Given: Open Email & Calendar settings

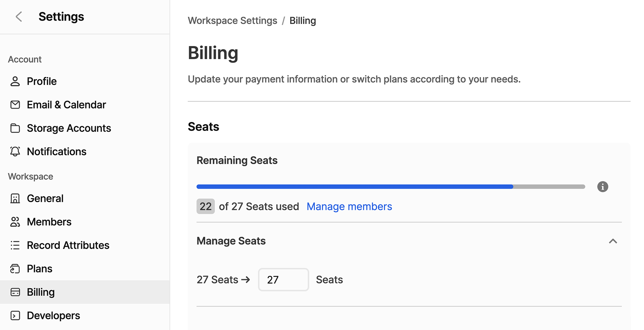Looking at the screenshot, I should pos(85,105).
